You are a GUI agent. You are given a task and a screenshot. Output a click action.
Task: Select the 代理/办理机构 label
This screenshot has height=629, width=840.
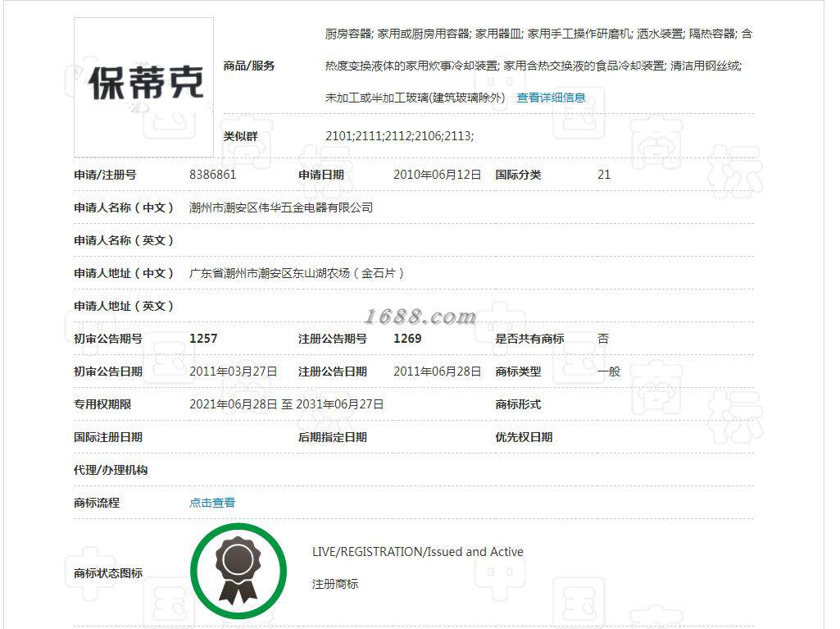point(111,470)
